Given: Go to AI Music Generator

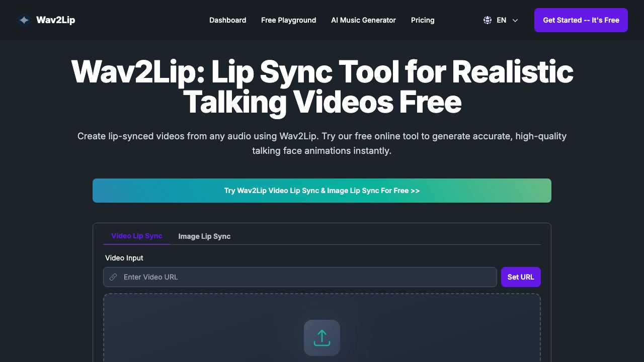Looking at the screenshot, I should point(363,20).
